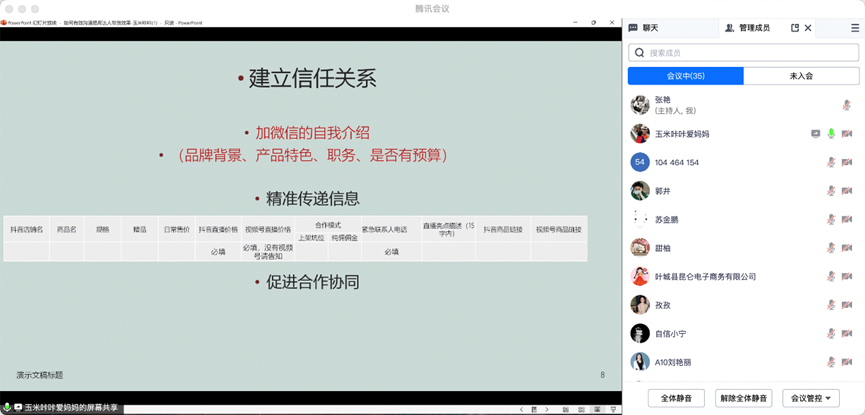Click camera icon beside 苏金鹏
Image resolution: width=865 pixels, height=415 pixels.
[847, 219]
